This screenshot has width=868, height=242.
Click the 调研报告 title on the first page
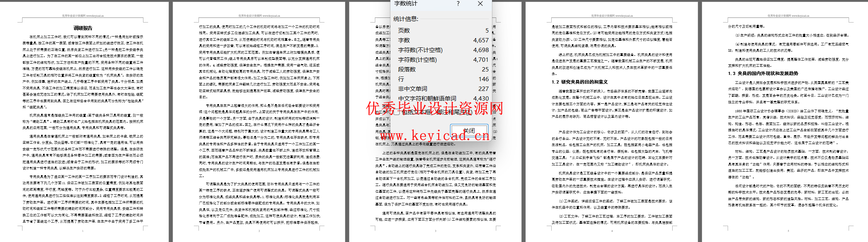83,28
